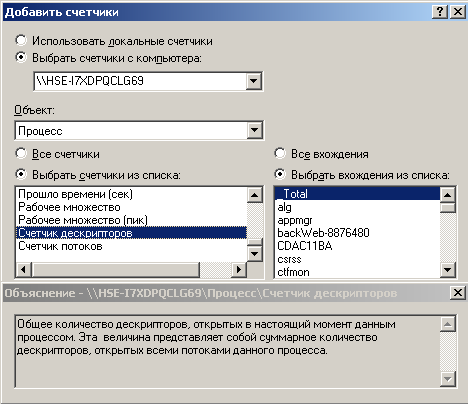The height and width of the screenshot is (404, 468).
Task: Select Использовать локальные счетчики radio button
Action: (21, 40)
